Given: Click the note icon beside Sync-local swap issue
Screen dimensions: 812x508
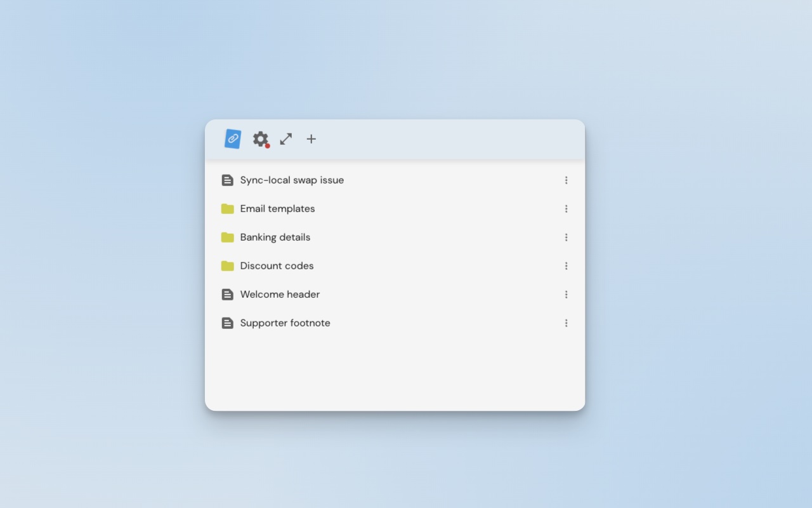Looking at the screenshot, I should [x=228, y=180].
